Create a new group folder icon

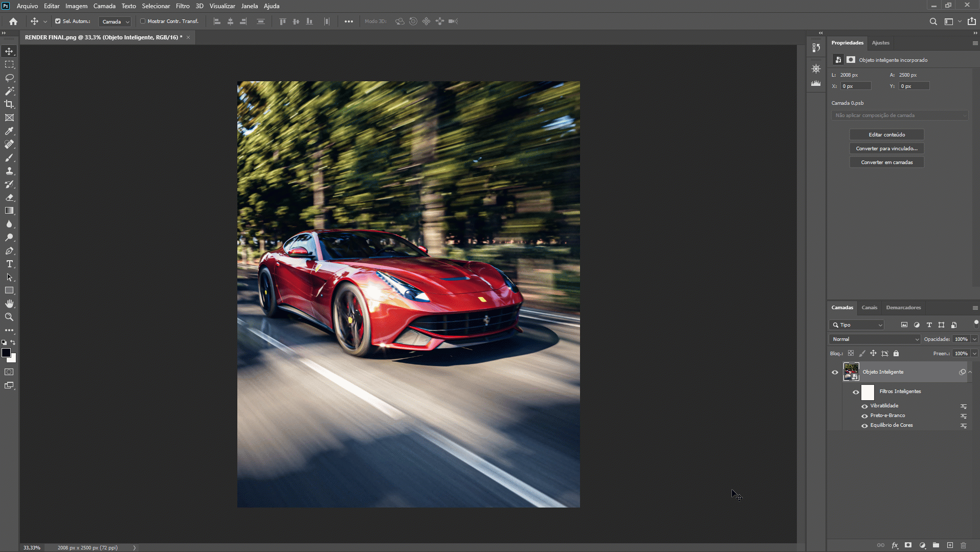tap(936, 545)
